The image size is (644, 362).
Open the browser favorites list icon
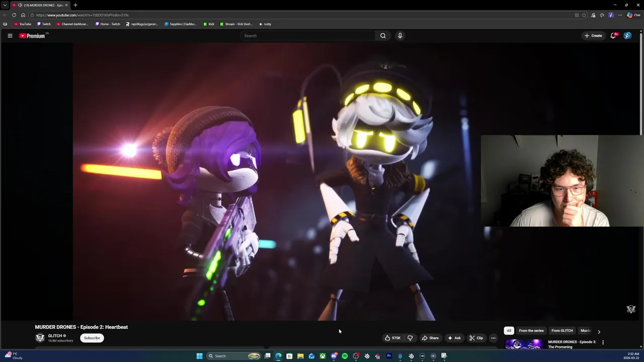click(x=602, y=15)
